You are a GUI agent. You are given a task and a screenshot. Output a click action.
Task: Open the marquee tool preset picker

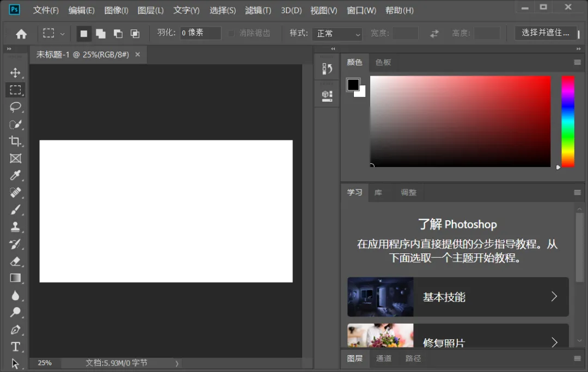point(62,34)
